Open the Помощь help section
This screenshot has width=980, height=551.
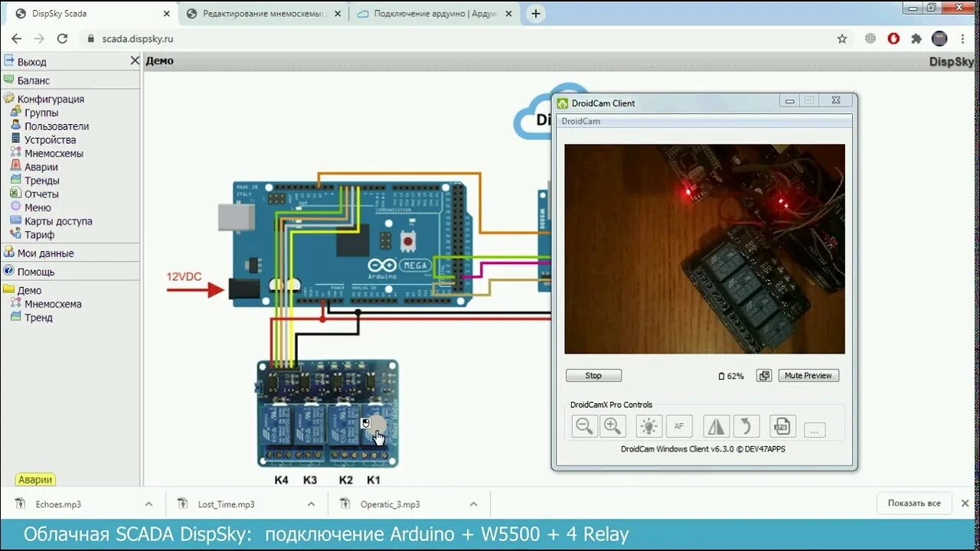click(x=36, y=272)
